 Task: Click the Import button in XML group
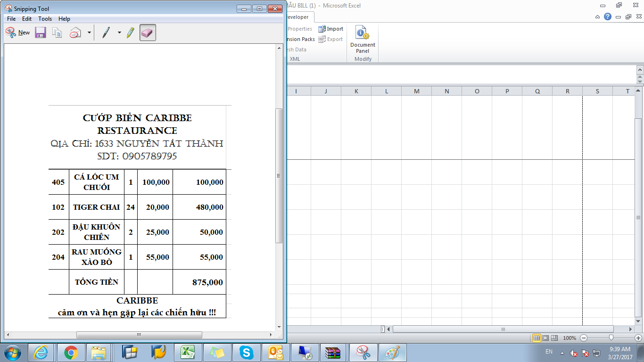[x=330, y=29]
